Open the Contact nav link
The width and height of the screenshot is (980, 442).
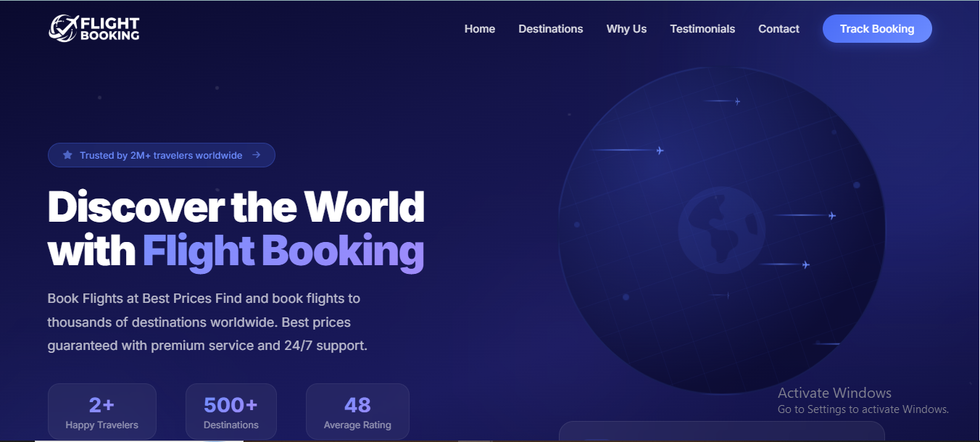click(x=778, y=29)
